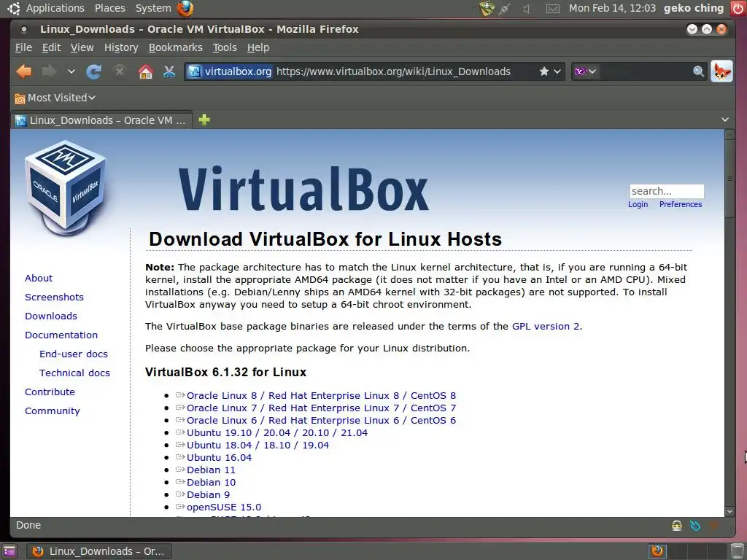Open the Bookmarks menu
Image resolution: width=747 pixels, height=560 pixels.
pos(175,47)
